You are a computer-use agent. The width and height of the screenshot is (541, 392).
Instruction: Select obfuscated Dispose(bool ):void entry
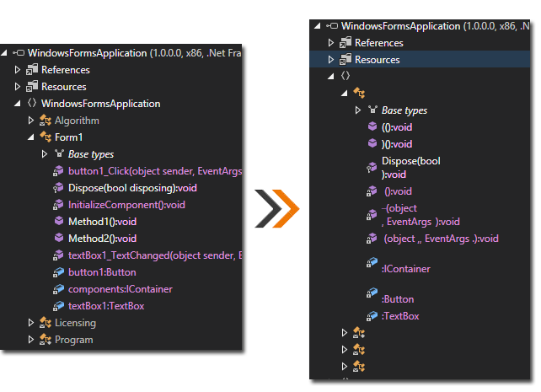(x=411, y=168)
